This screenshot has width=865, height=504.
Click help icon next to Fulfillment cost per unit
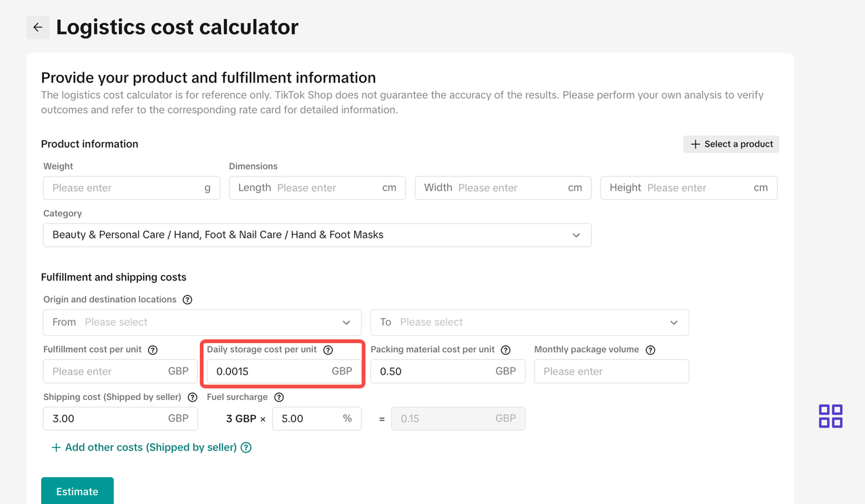click(x=153, y=350)
